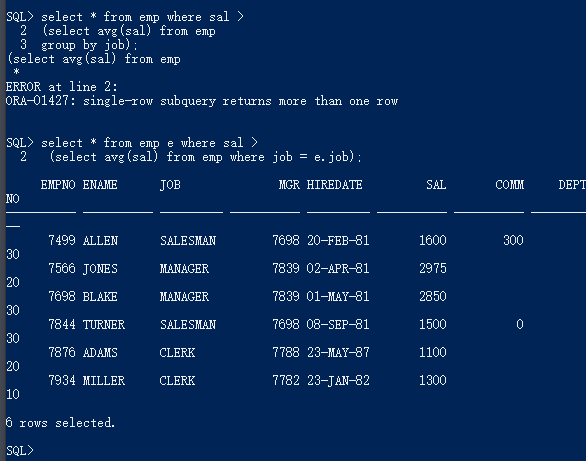
Task: Click the 'group by job);' query line
Action: pos(89,45)
